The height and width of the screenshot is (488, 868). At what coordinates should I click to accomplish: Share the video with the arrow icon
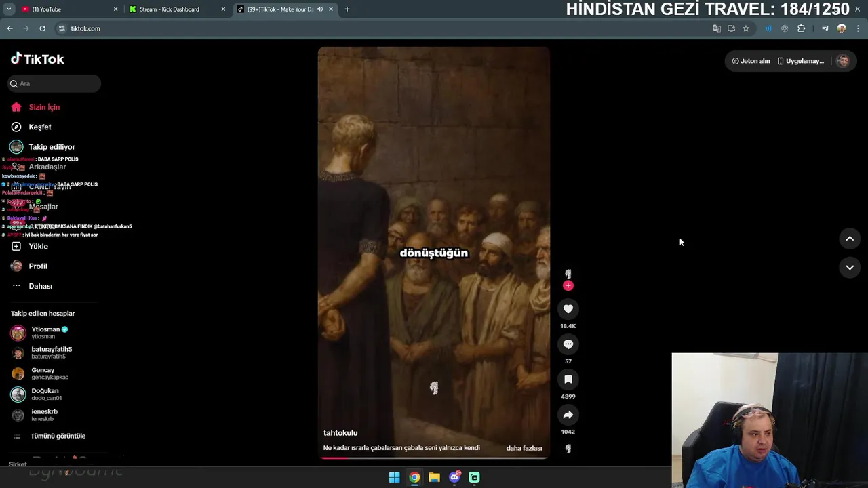(568, 415)
